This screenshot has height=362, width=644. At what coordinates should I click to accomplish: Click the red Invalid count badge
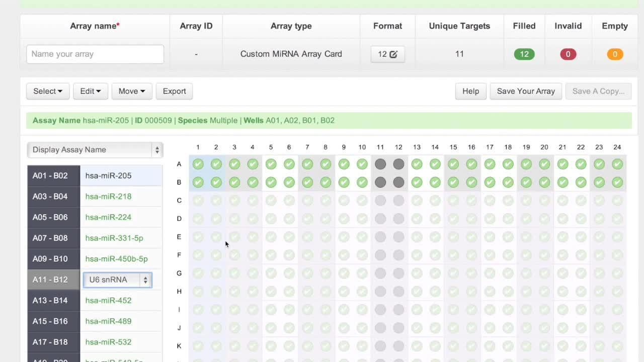coord(568,54)
